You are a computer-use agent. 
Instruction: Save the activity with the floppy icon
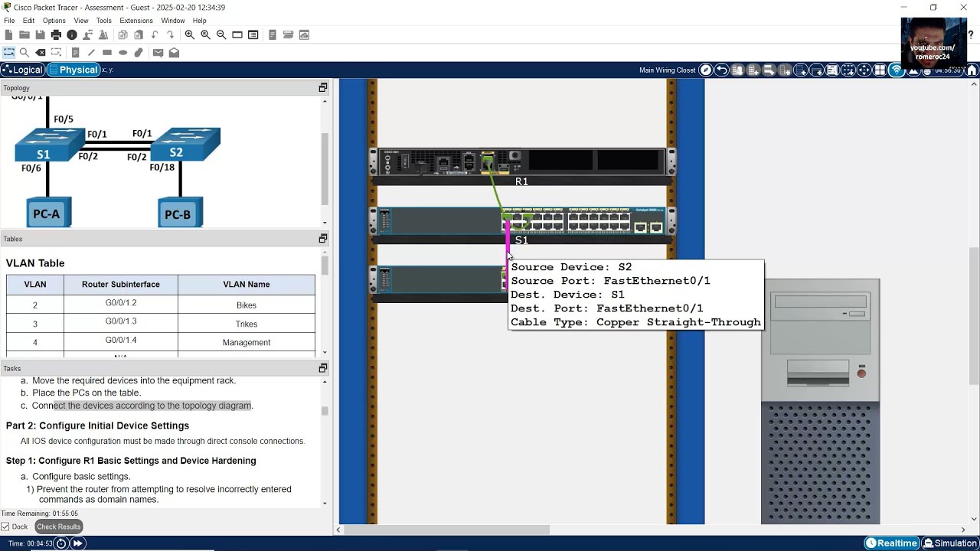point(40,34)
